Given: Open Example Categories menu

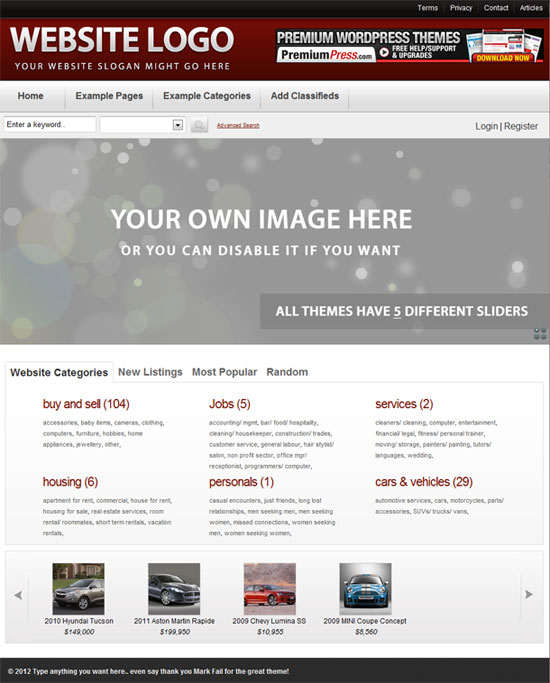Looking at the screenshot, I should pos(207,96).
